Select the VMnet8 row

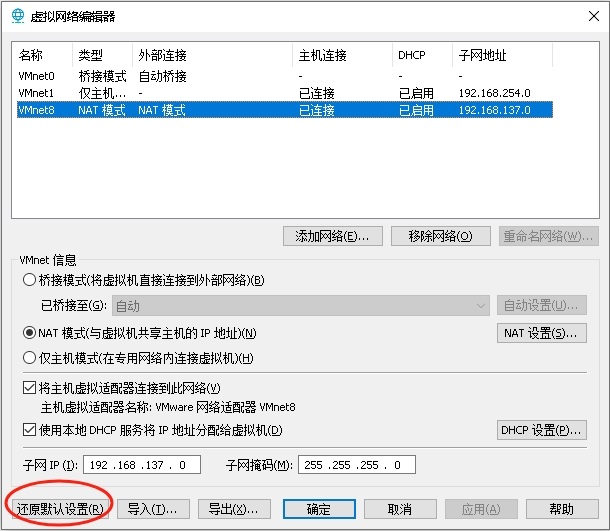285,110
